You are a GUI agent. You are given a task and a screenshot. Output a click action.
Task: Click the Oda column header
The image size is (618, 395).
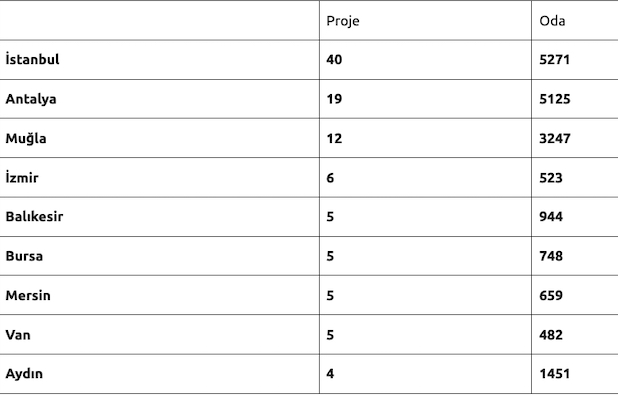(552, 20)
